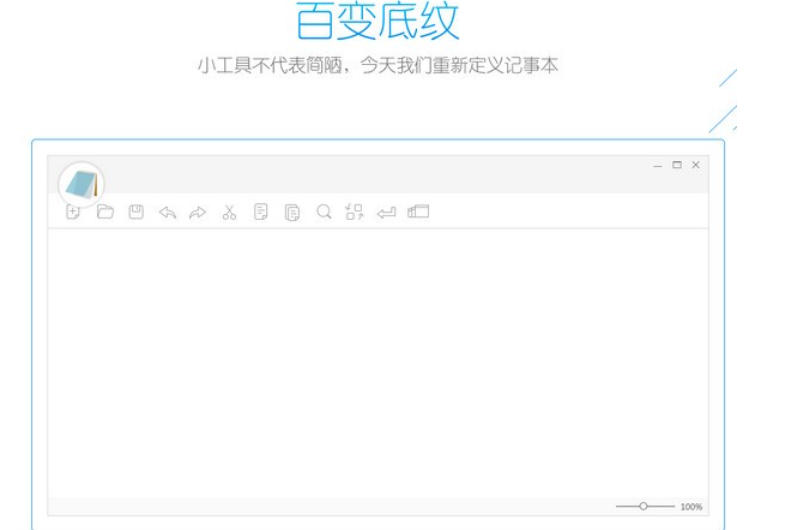Cut text with the scissors icon
Screen dimensions: 791x530
229,212
